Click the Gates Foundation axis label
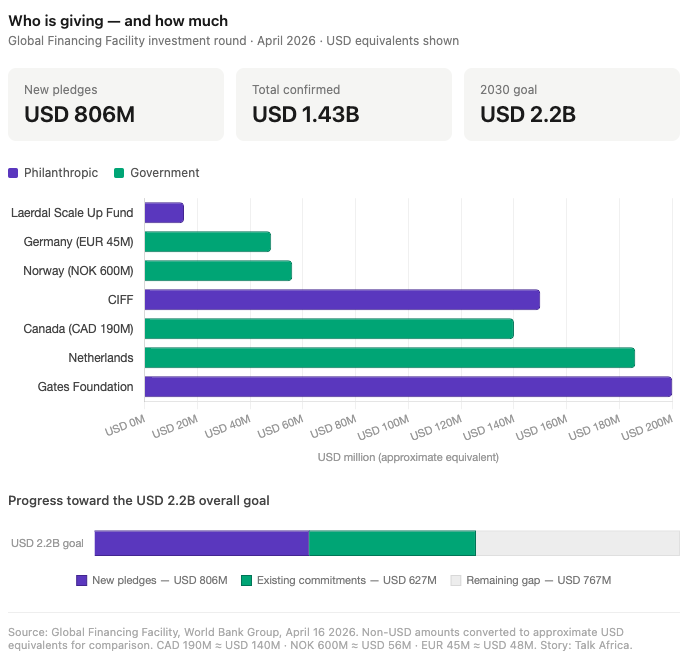692x661 pixels. pos(85,387)
